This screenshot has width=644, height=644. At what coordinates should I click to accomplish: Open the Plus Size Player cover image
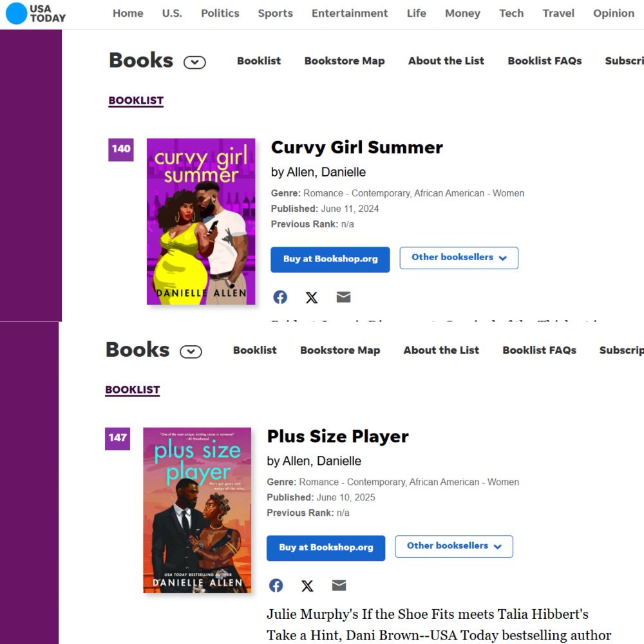(x=197, y=510)
